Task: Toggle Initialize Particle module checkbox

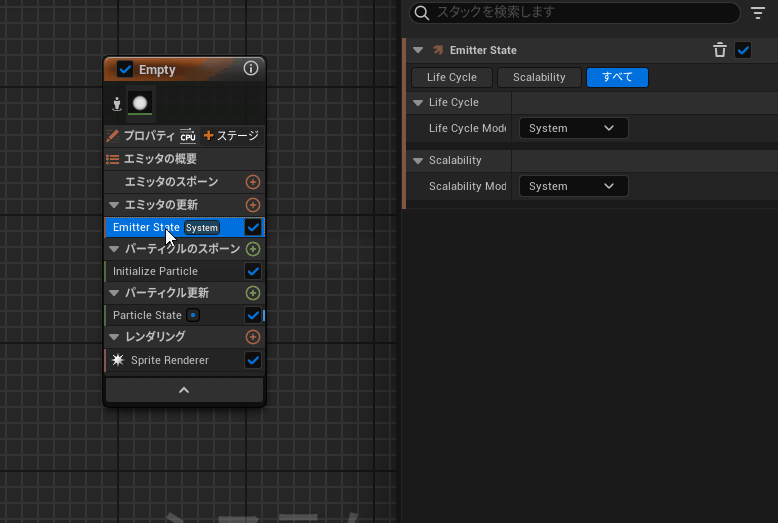Action: (x=253, y=271)
